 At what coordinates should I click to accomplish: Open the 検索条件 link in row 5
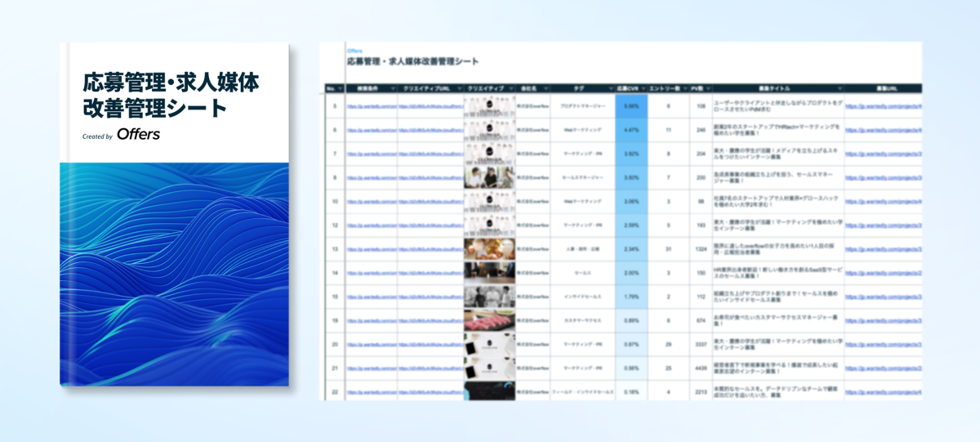[371, 106]
